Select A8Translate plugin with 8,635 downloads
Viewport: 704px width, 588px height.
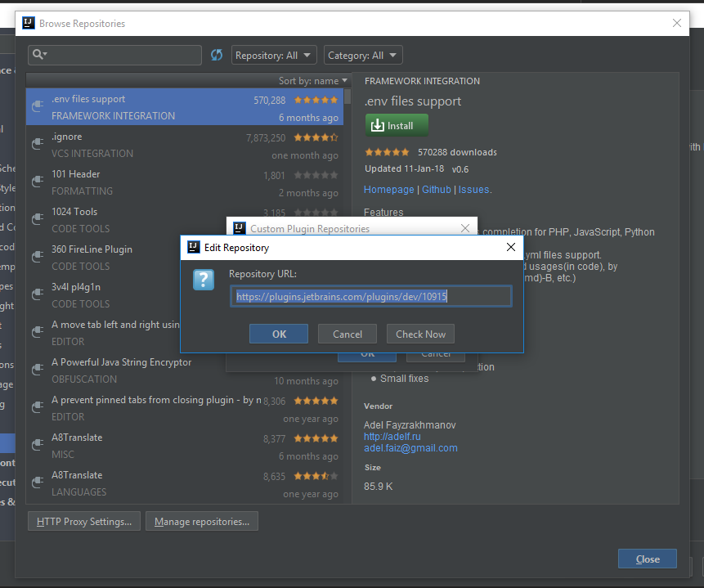click(185, 483)
